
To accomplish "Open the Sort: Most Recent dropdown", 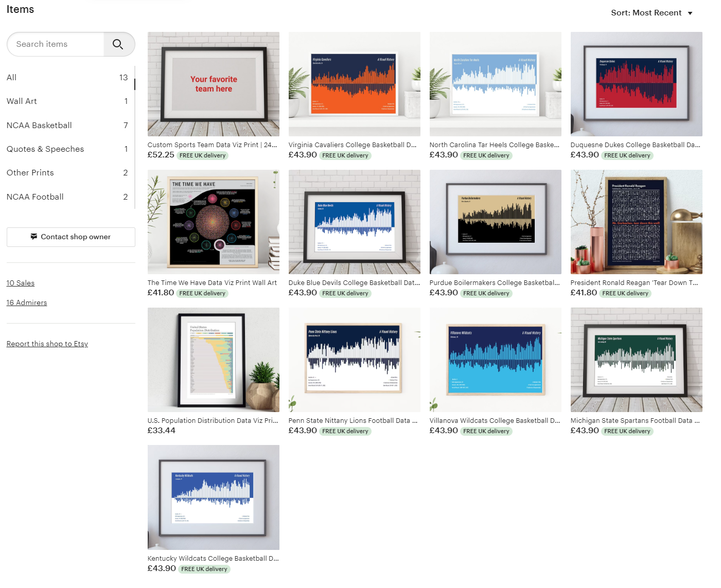I will [652, 13].
